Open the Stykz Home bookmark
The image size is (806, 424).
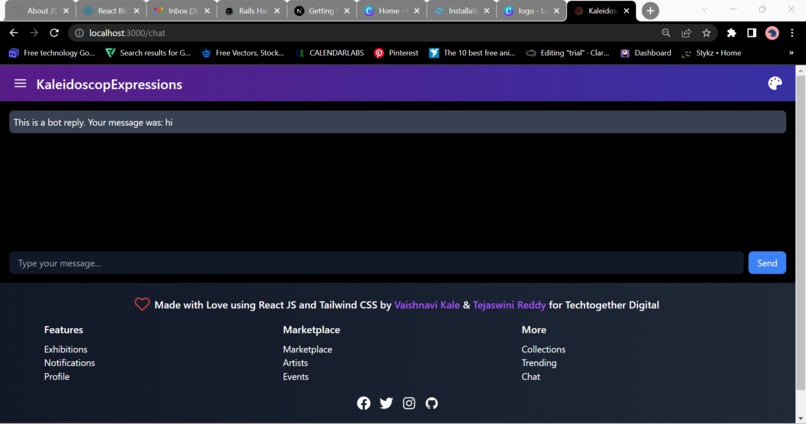coord(711,53)
